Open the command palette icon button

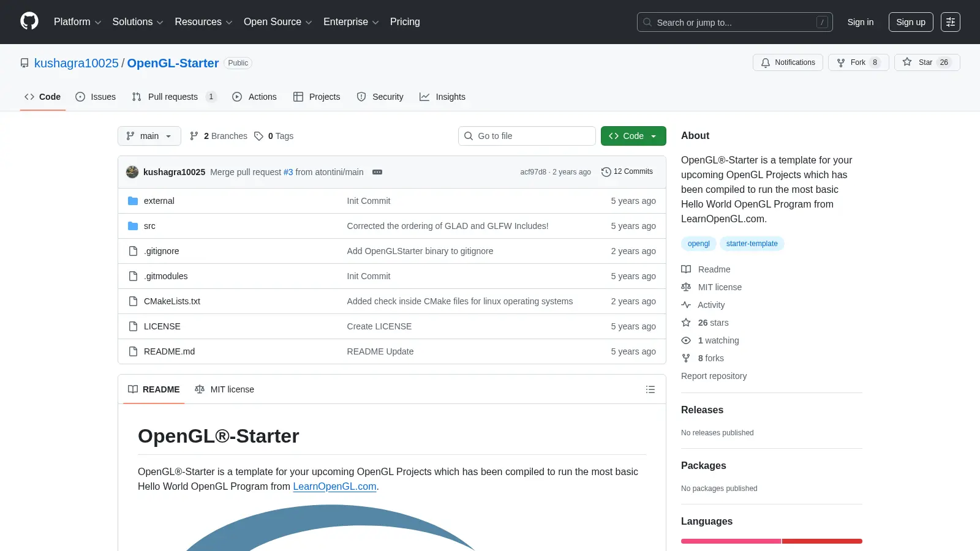click(951, 22)
